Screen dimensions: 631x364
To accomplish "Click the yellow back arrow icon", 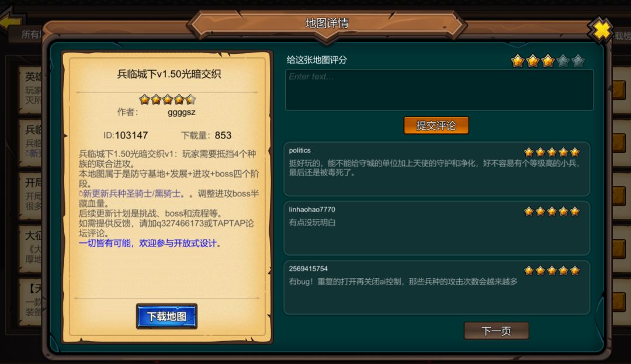I will click(11, 20).
